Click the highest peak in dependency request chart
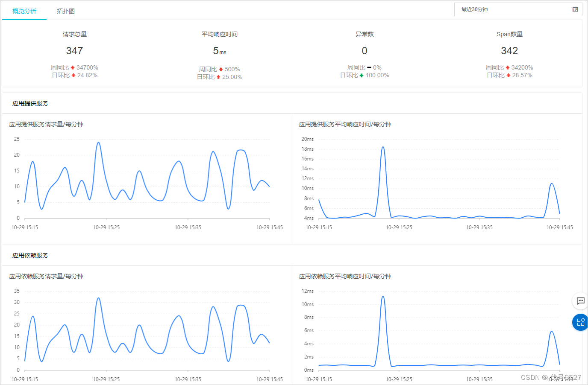588x385 pixels. [99, 298]
